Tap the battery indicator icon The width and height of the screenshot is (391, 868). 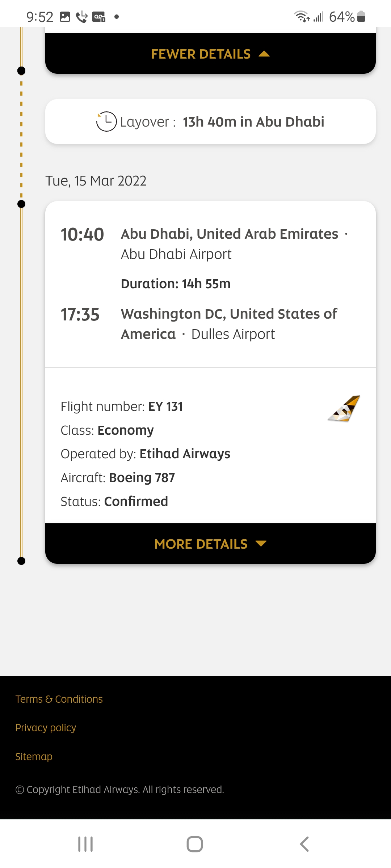361,17
